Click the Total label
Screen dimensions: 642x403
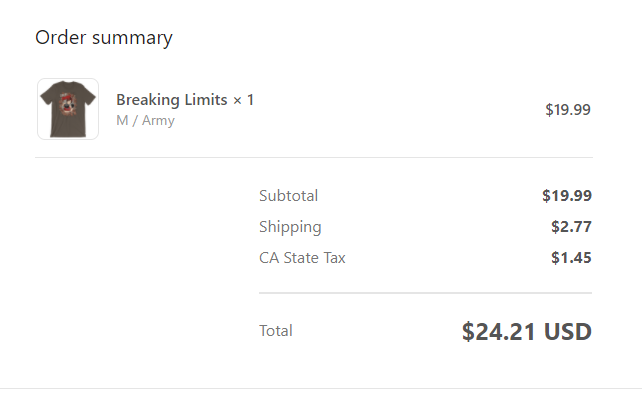(276, 331)
